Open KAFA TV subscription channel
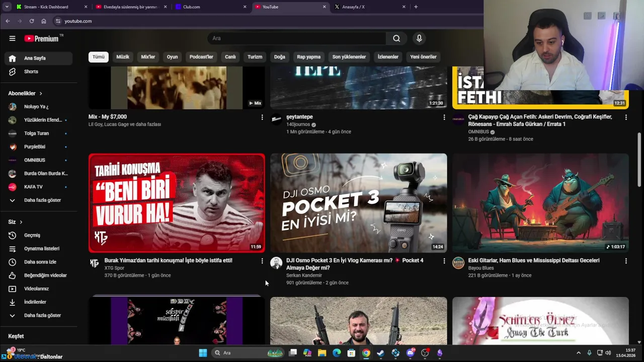The width and height of the screenshot is (644, 362). [x=38, y=187]
